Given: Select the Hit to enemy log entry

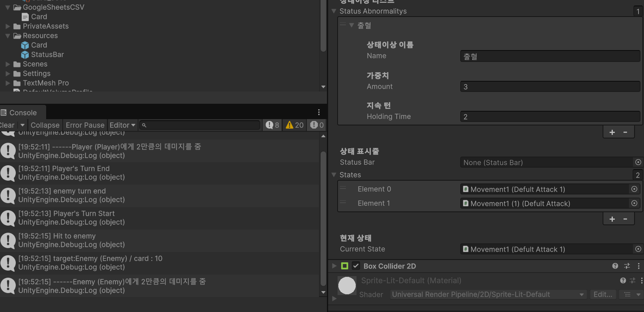Looking at the screenshot, I should (x=159, y=240).
